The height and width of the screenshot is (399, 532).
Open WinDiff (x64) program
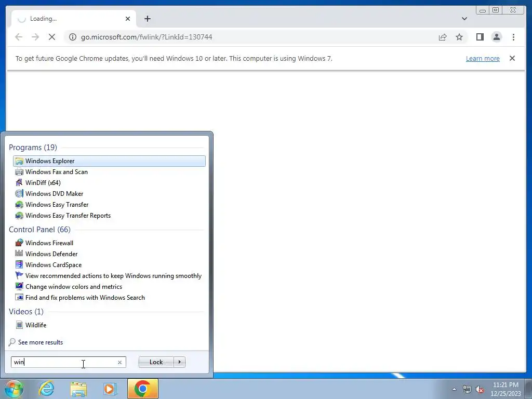(x=43, y=182)
